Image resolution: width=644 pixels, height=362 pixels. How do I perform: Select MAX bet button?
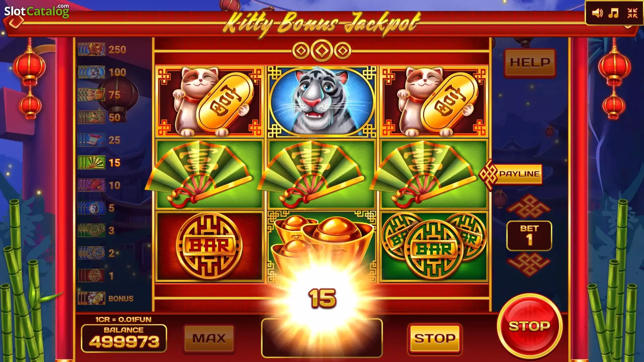pyautogui.click(x=209, y=339)
